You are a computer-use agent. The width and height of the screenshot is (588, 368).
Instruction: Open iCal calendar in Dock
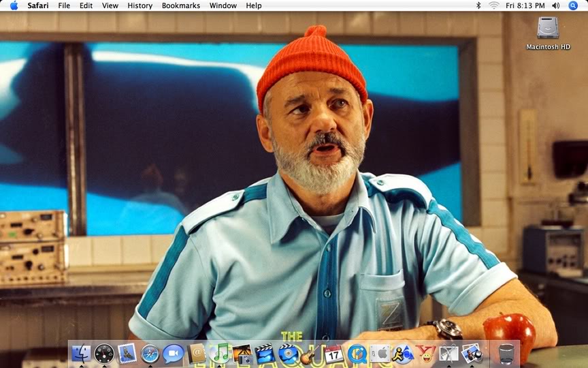(x=333, y=354)
